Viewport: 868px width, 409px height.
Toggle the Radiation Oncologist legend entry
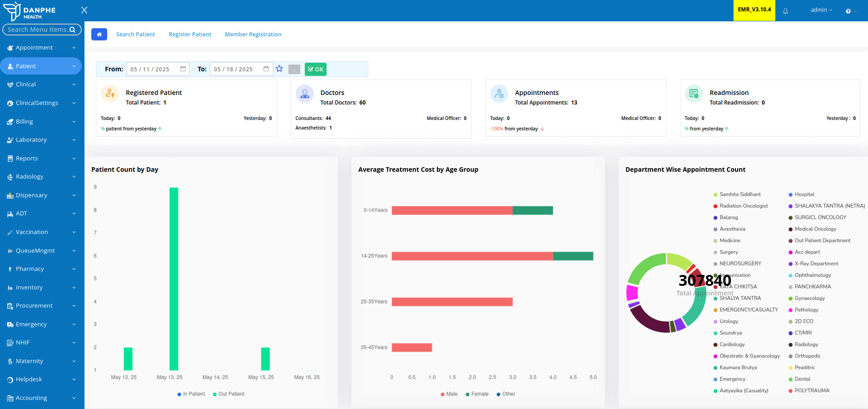(740, 206)
